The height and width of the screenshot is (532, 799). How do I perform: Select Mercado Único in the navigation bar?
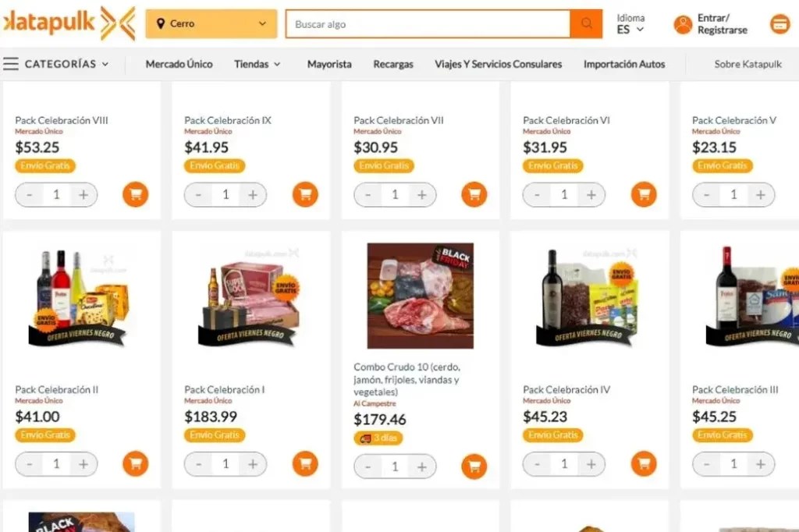click(179, 65)
